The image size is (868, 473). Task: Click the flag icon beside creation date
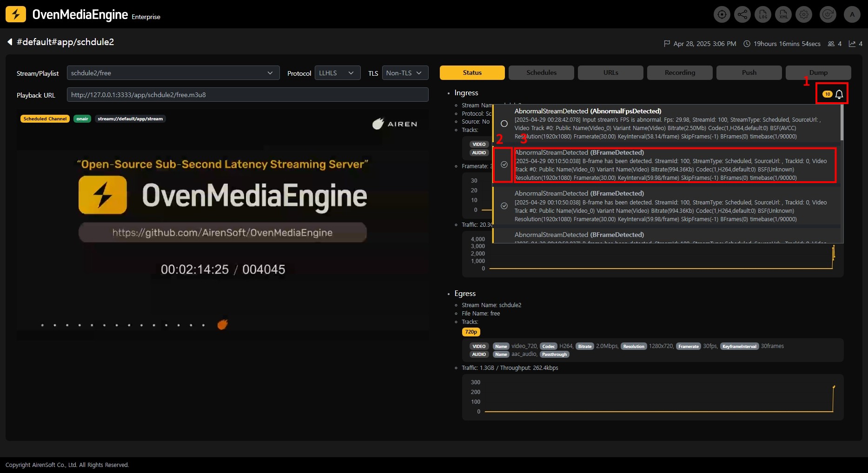(667, 44)
